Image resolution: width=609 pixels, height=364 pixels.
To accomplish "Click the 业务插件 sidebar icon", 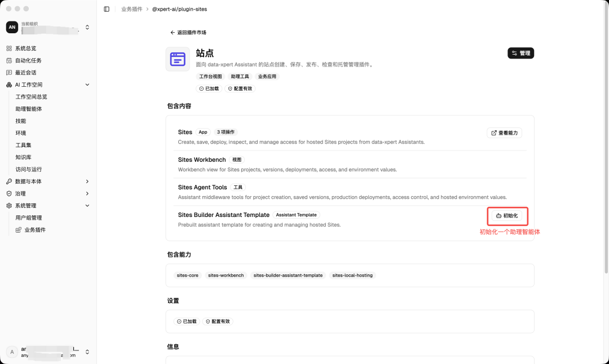I will pos(18,230).
